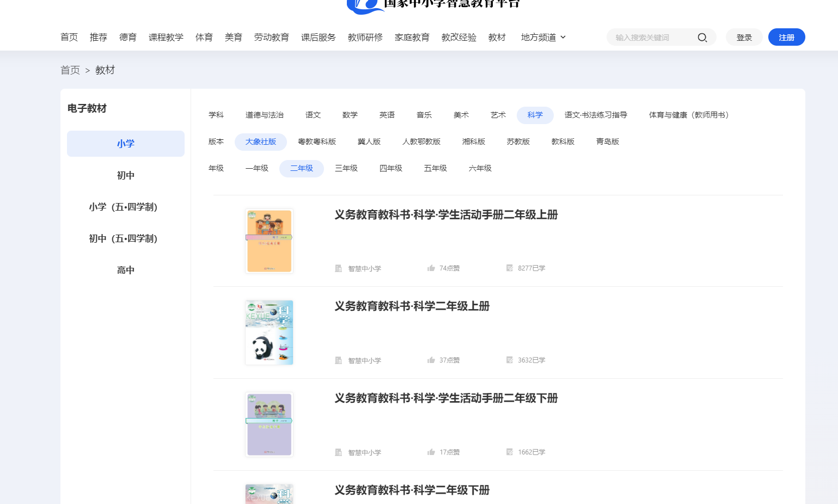Viewport: 838px width, 504px height.
Task: Click the publisher icon beside 智慧中小学 on second book
Action: point(338,360)
